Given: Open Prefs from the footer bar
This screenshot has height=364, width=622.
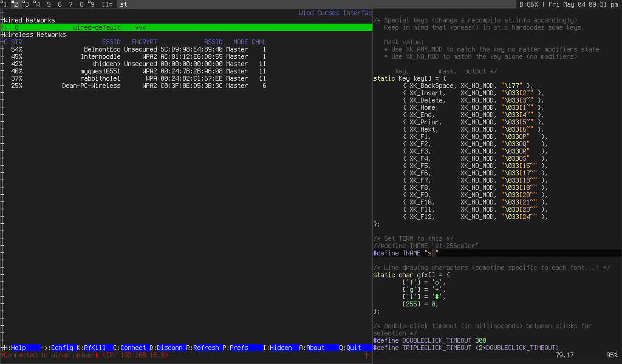Looking at the screenshot, I should click(235, 348).
